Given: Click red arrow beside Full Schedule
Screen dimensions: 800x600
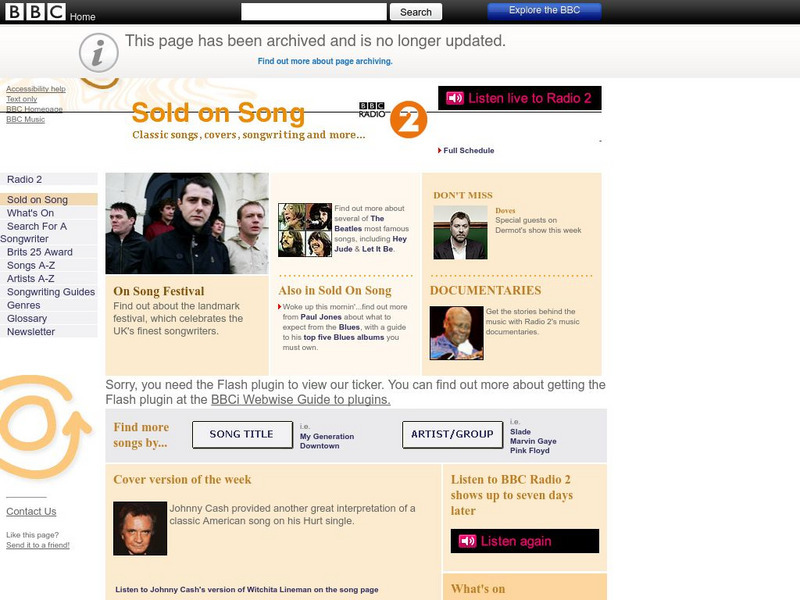Looking at the screenshot, I should pos(439,151).
